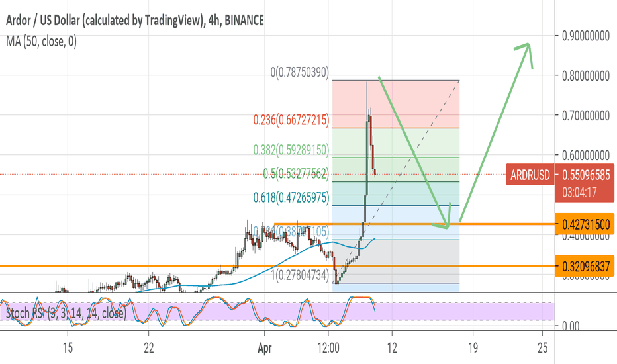
Task: Click the 19 date label on time axis
Action: (473, 348)
